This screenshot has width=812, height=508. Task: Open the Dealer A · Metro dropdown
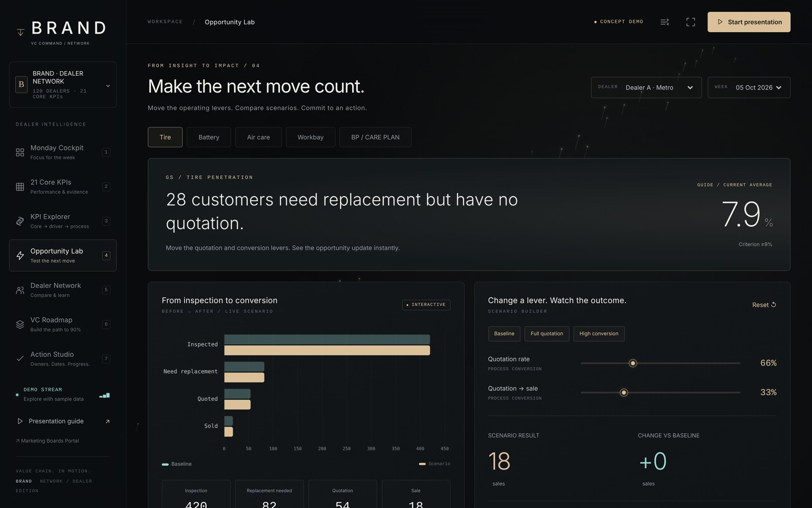click(x=646, y=87)
